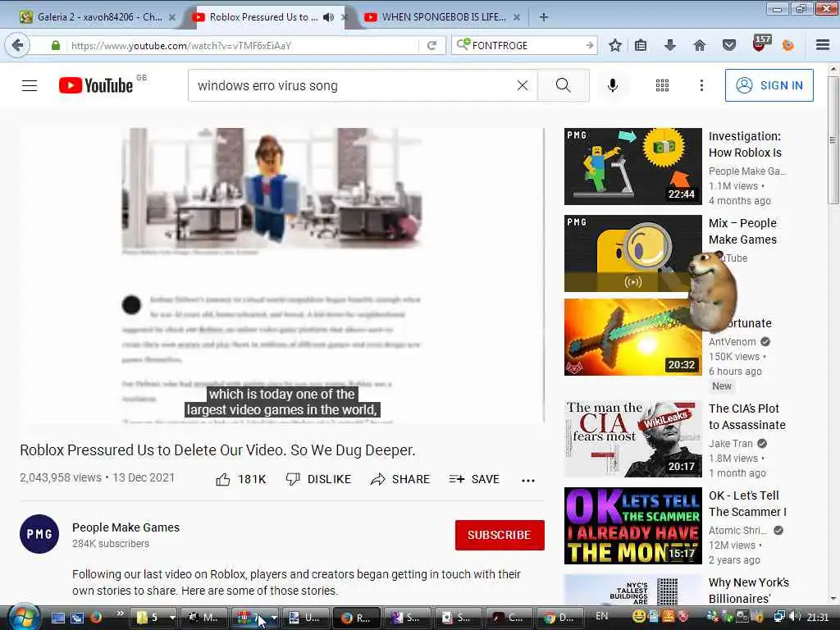The height and width of the screenshot is (630, 840).
Task: Open the Mix – People Make Games thumbnail
Action: (632, 253)
